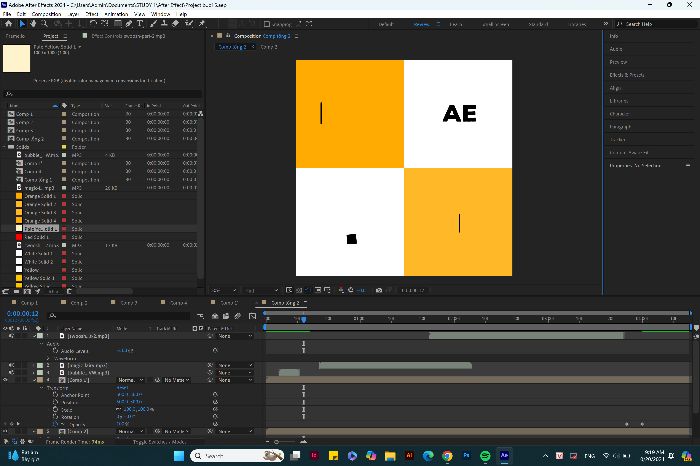This screenshot has width=700, height=466.
Task: Toggle the Rotation property stopwatch
Action: 56,416
